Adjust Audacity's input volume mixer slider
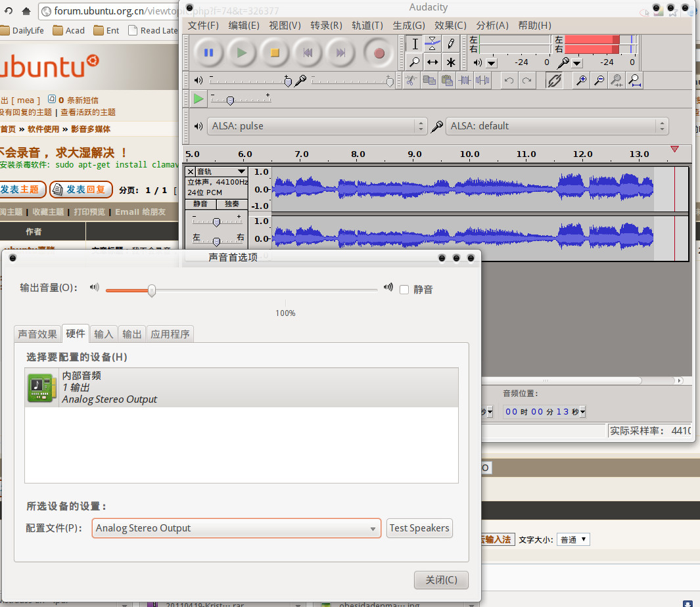The width and height of the screenshot is (700, 607). click(390, 81)
